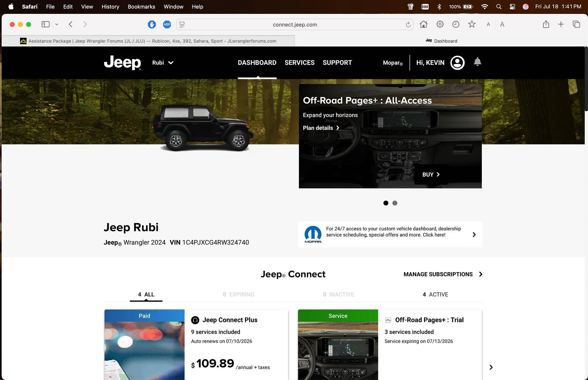Open the battery status menu
588x380 pixels.
461,6
